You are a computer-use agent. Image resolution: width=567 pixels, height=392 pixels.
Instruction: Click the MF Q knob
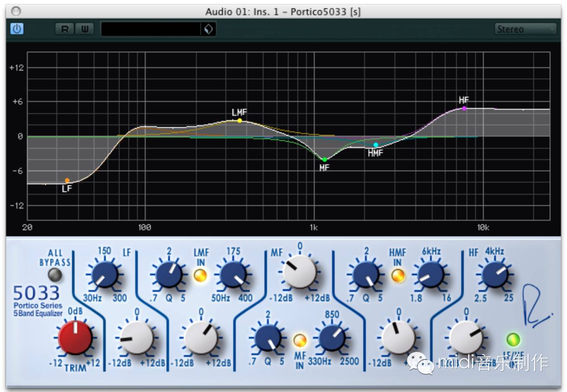tap(268, 338)
